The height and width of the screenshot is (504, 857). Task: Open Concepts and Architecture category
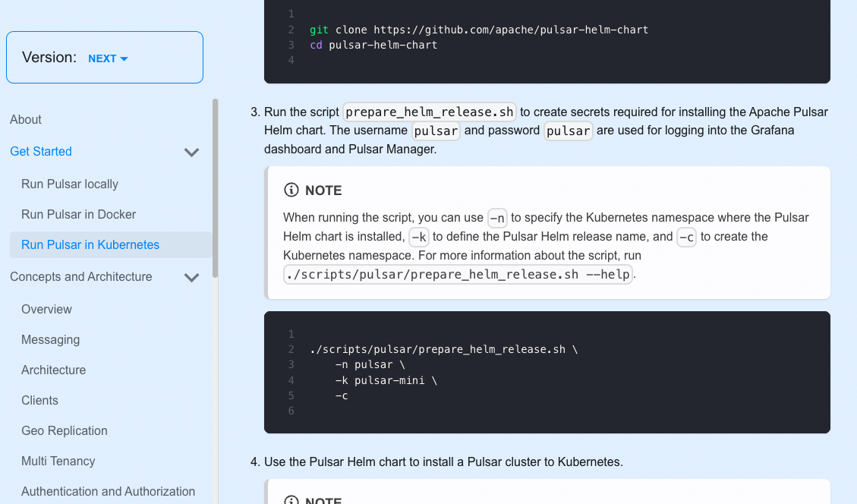[x=81, y=276]
